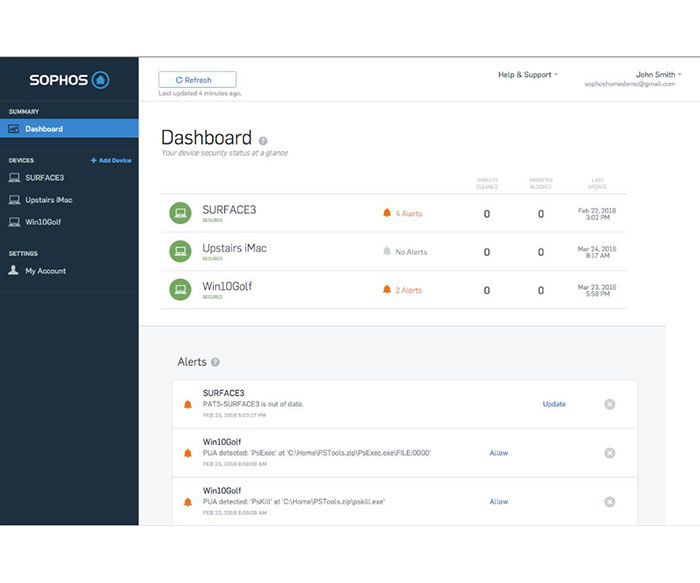Click the threats cleaned count for SURFACE3

487,214
